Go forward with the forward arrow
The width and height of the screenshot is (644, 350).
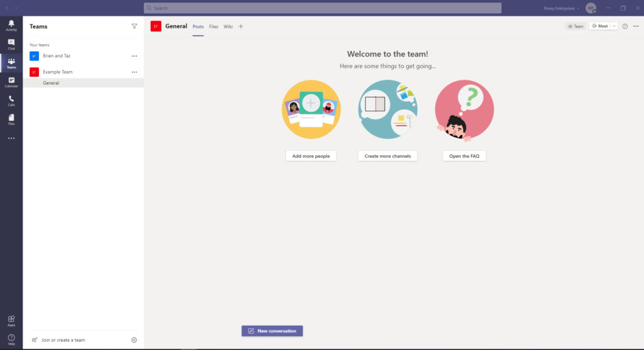pos(16,8)
